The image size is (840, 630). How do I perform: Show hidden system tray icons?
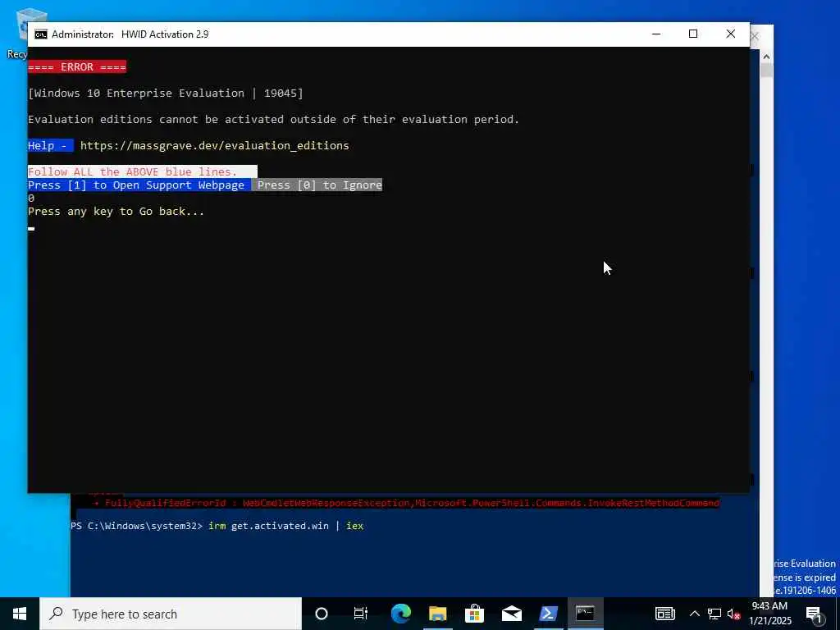coord(694,614)
